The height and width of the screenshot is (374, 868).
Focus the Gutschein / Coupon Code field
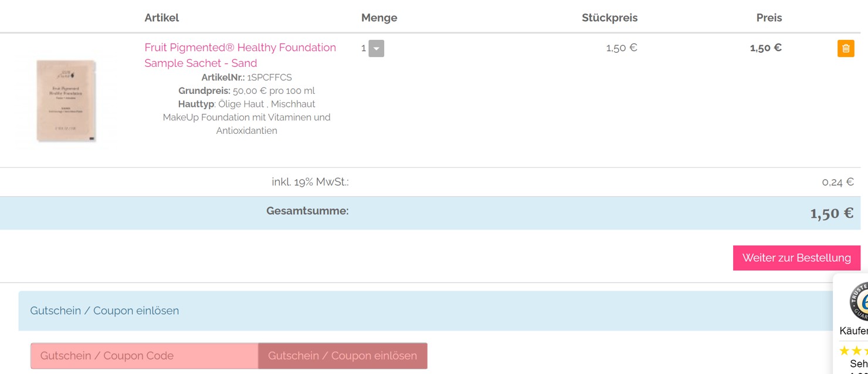144,356
